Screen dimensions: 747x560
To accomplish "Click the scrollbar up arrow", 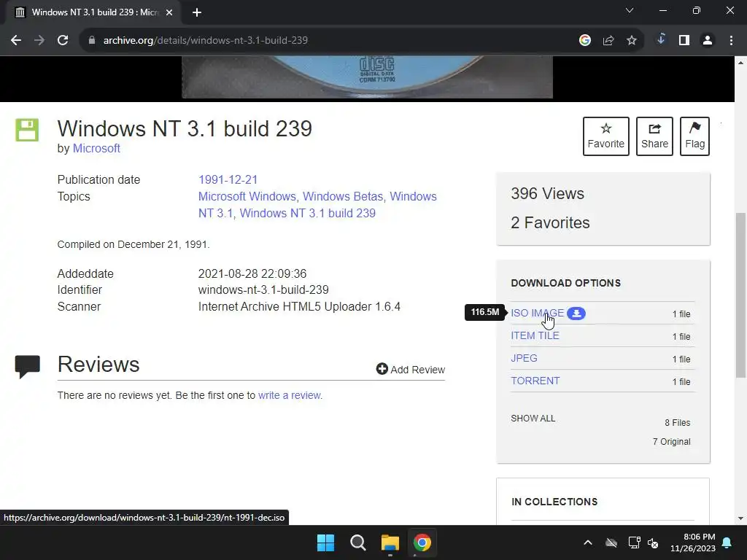I will coord(741,63).
